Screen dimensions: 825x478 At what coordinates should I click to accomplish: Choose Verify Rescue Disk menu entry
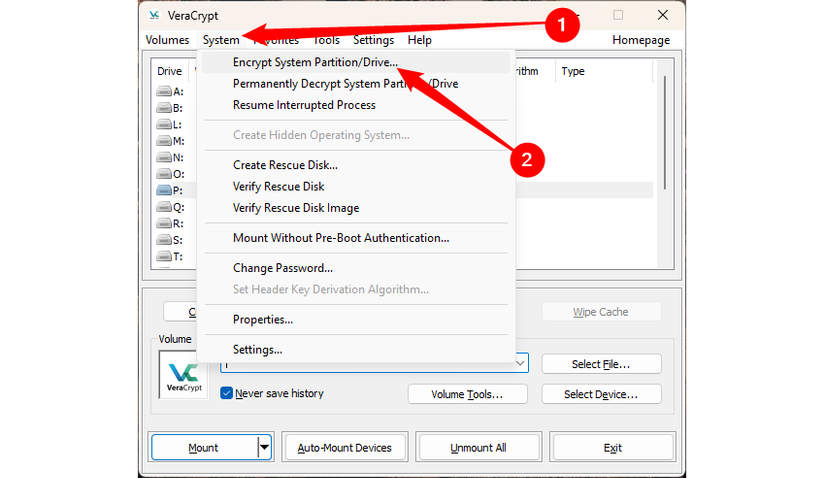[356, 186]
